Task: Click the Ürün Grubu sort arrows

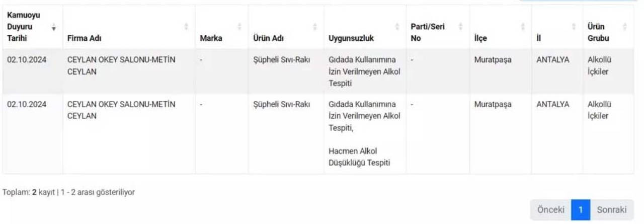Action: coord(625,27)
